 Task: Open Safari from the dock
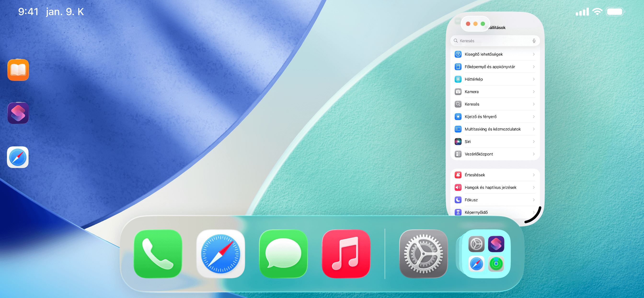tap(220, 254)
